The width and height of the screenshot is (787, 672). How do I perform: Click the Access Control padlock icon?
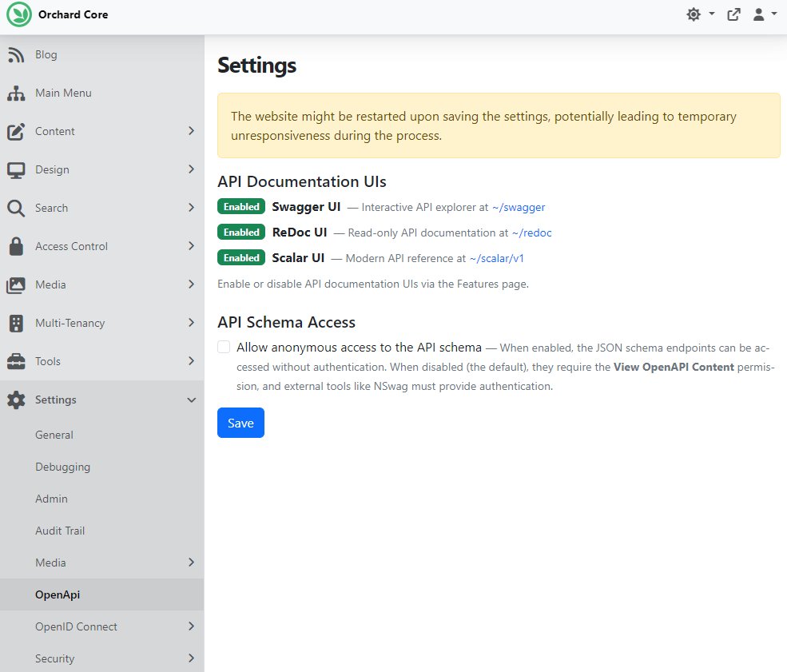[x=16, y=246]
